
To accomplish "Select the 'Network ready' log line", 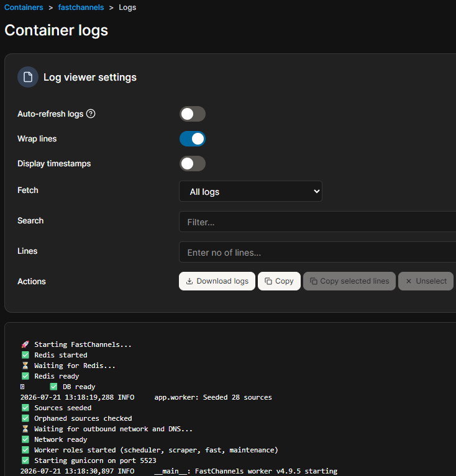I will pyautogui.click(x=54, y=439).
